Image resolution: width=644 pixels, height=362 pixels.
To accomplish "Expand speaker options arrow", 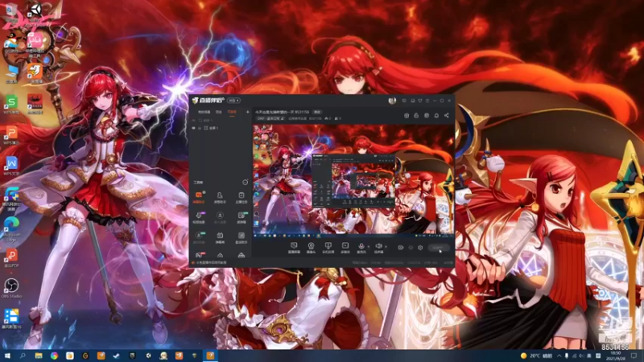I will pos(386,247).
